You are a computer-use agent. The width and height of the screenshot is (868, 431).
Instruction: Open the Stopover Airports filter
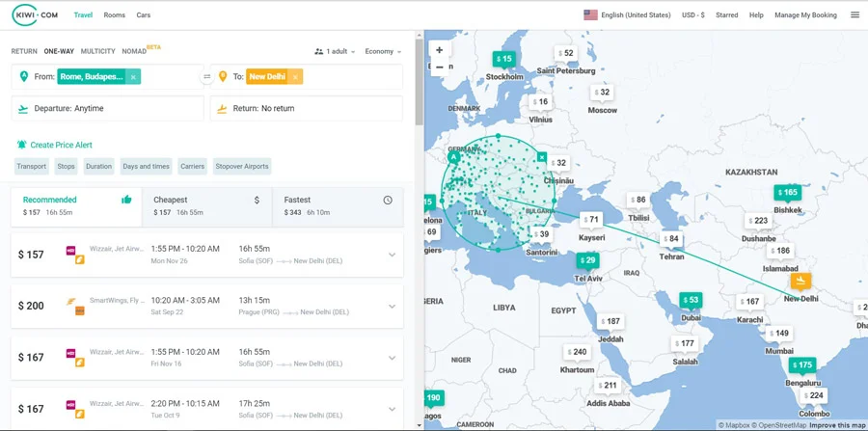242,166
